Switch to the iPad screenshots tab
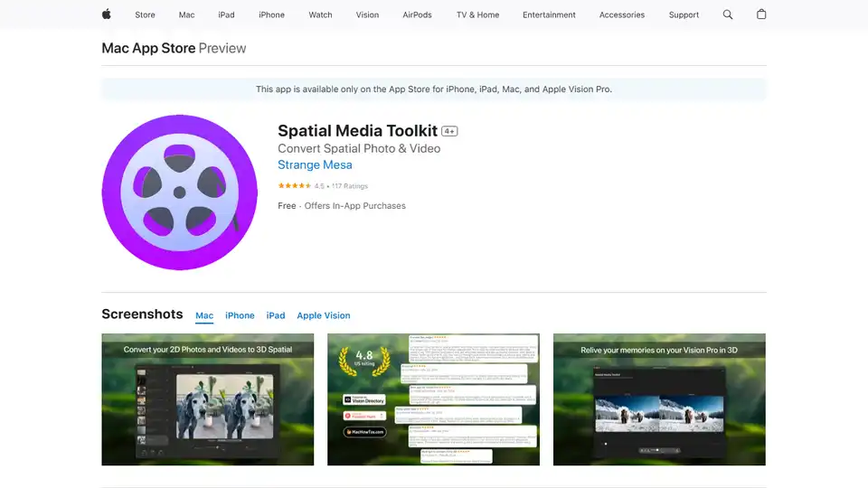This screenshot has width=868, height=488. pyautogui.click(x=276, y=315)
